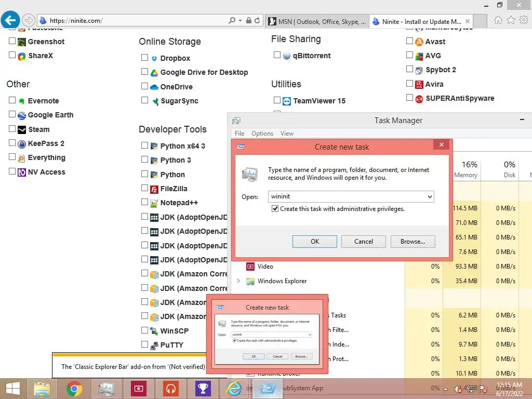The width and height of the screenshot is (532, 399).
Task: Open the dropdown arrow of the Open field
Action: point(430,197)
